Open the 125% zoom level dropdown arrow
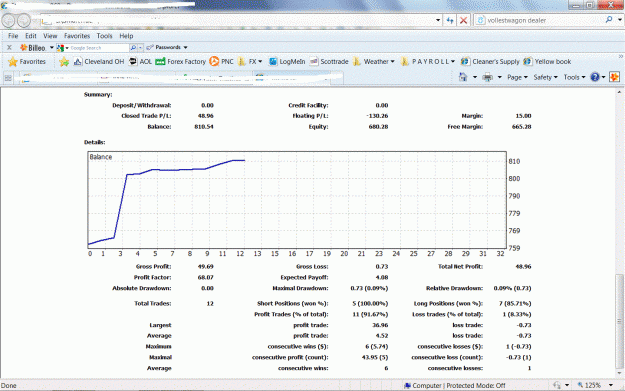This screenshot has width=625, height=391. click(x=611, y=385)
